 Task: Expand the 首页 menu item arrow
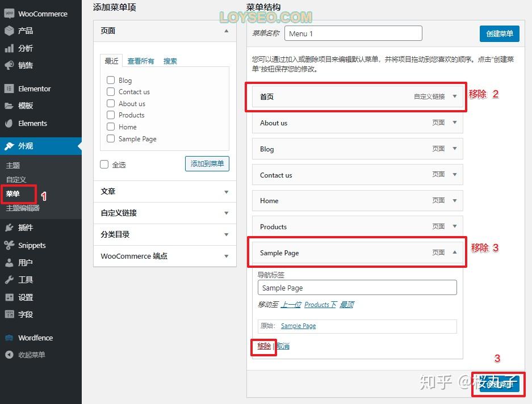point(455,96)
